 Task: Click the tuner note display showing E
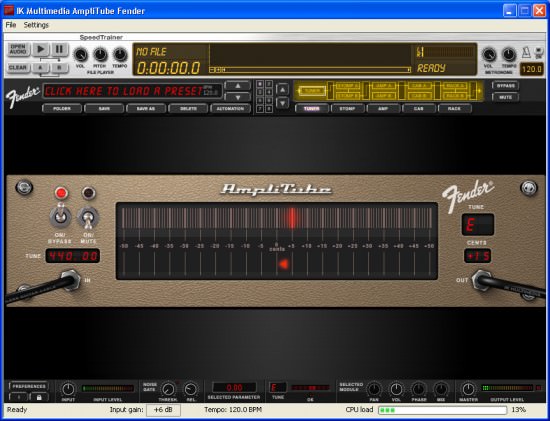click(x=478, y=225)
